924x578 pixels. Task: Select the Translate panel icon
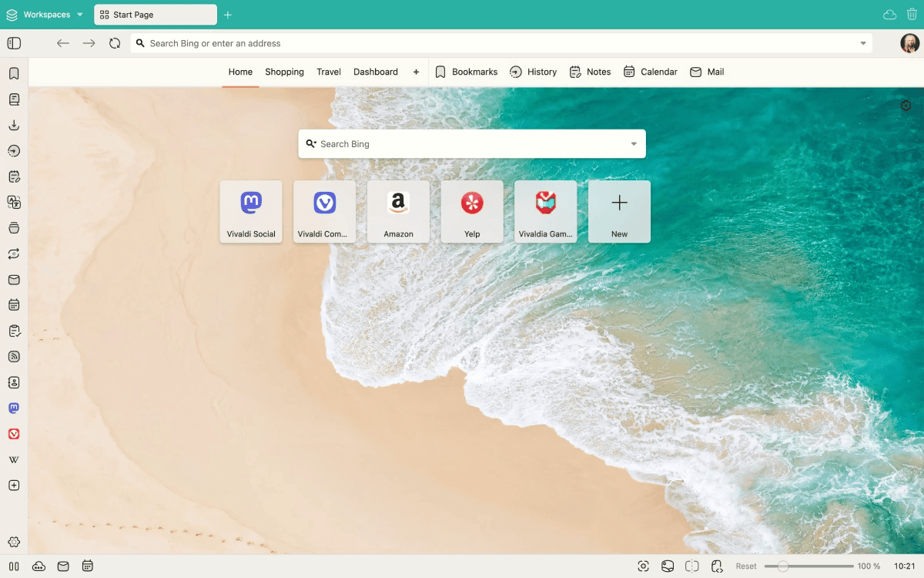14,202
